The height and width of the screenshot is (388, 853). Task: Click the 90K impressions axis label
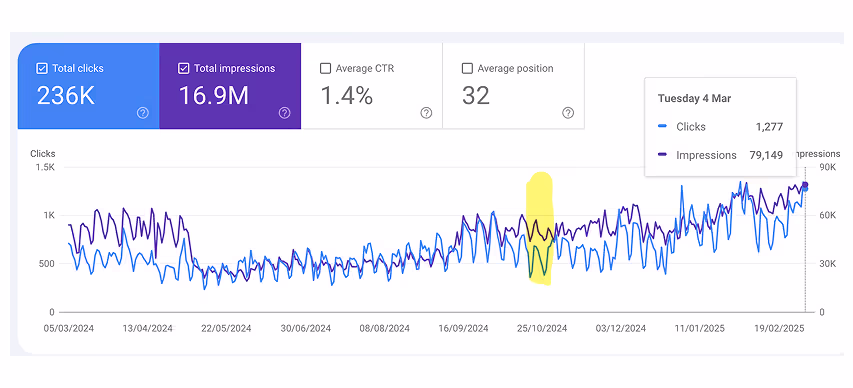pos(827,167)
